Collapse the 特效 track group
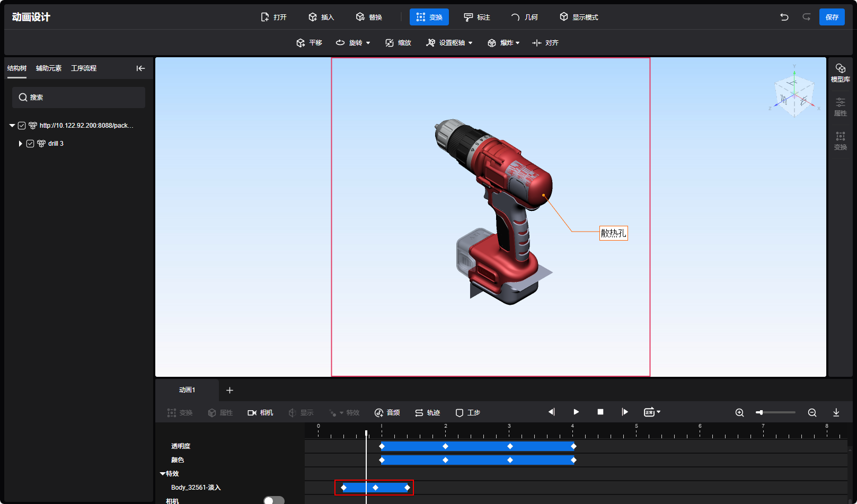Viewport: 857px width, 504px height. (163, 473)
